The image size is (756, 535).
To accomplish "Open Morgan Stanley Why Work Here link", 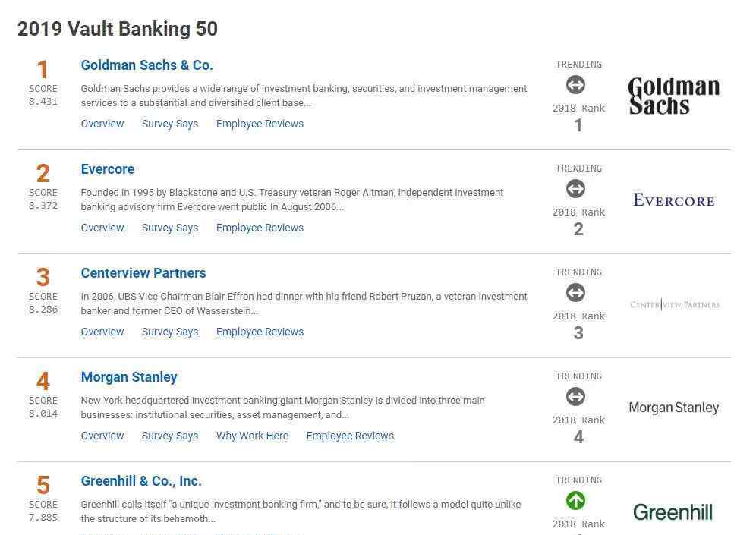I will pos(252,436).
